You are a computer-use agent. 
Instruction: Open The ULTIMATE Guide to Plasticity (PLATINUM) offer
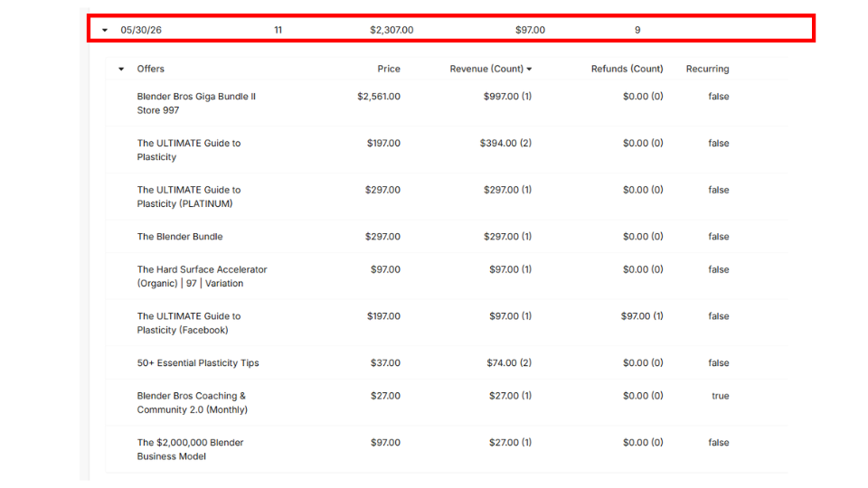coord(189,196)
